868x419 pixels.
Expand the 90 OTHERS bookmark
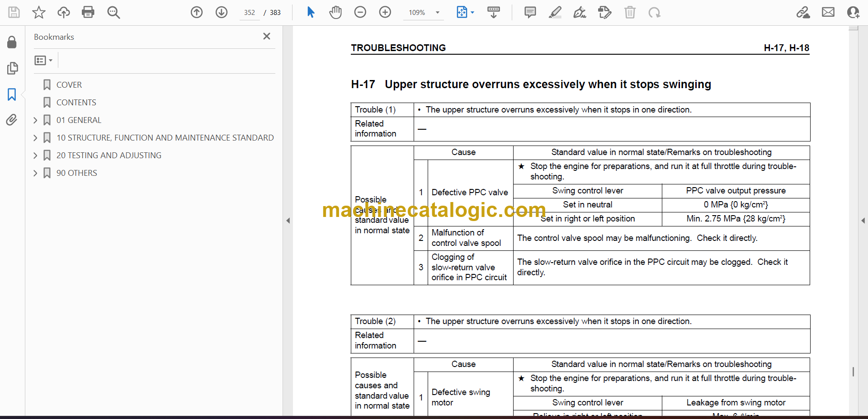35,173
